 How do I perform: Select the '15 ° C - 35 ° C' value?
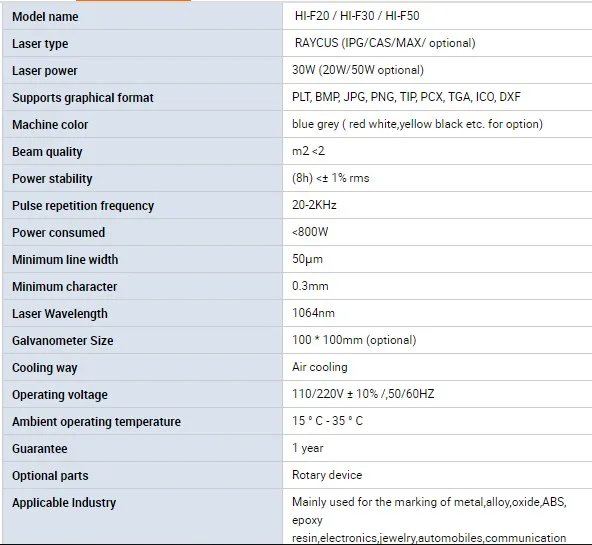pos(327,421)
